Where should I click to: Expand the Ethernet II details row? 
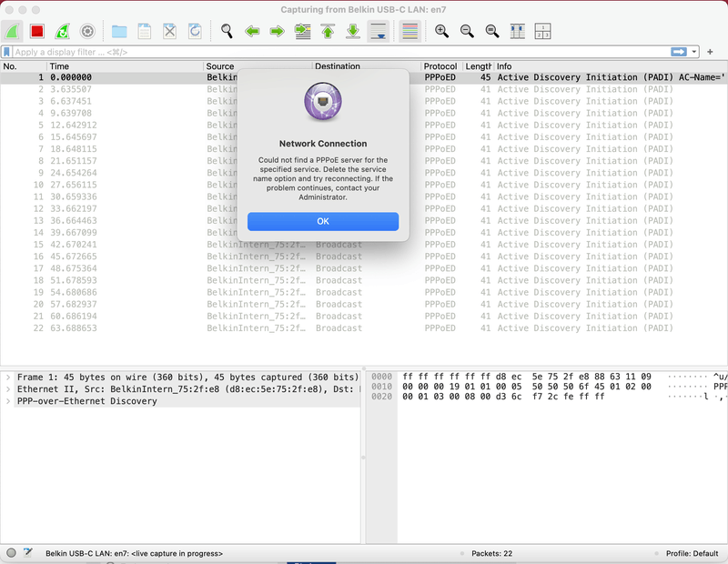[x=8, y=389]
